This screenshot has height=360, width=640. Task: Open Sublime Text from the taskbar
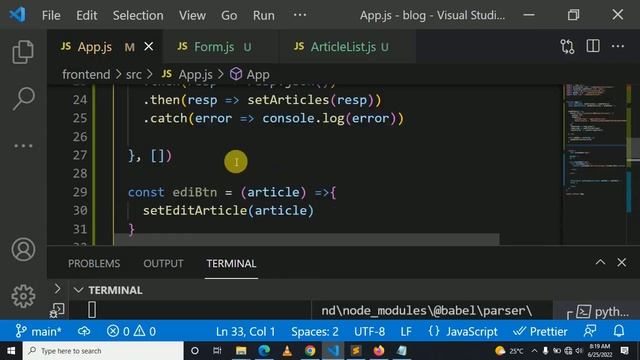[x=356, y=351]
